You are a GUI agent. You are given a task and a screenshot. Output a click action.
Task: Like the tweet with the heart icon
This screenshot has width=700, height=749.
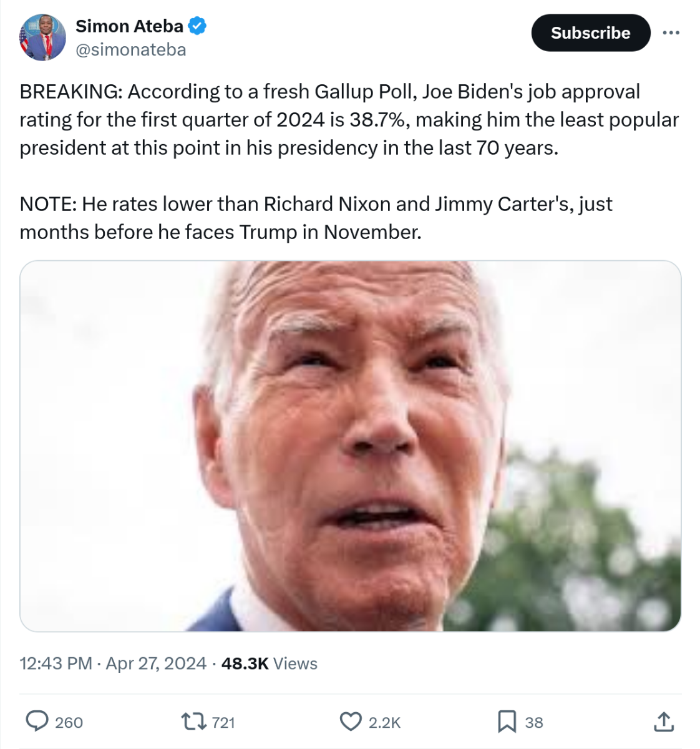click(351, 722)
